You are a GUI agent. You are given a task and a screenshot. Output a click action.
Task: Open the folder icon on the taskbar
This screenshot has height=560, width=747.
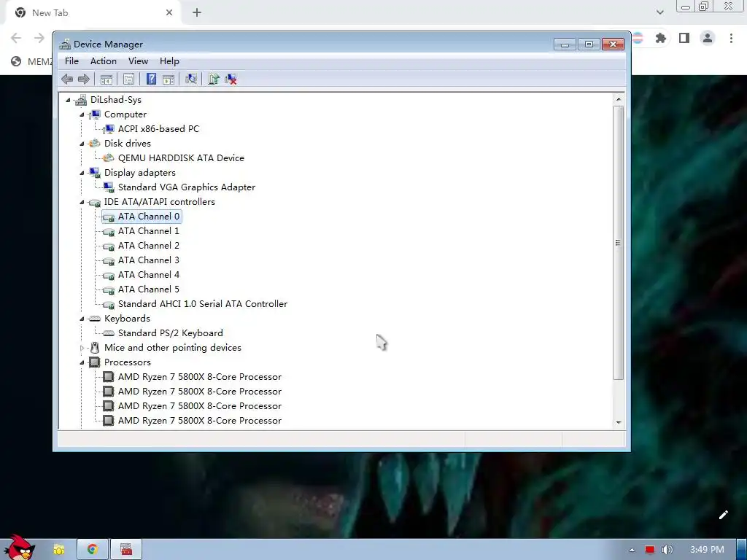[58, 550]
